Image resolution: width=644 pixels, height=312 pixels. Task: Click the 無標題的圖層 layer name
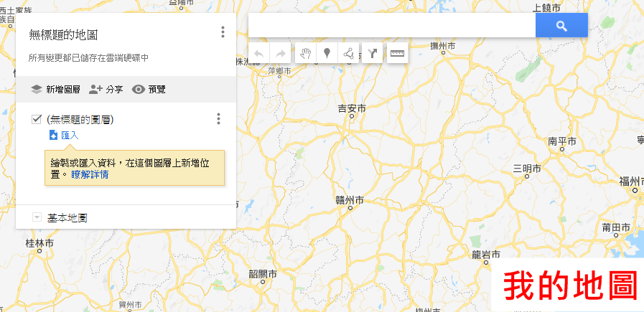pos(80,120)
